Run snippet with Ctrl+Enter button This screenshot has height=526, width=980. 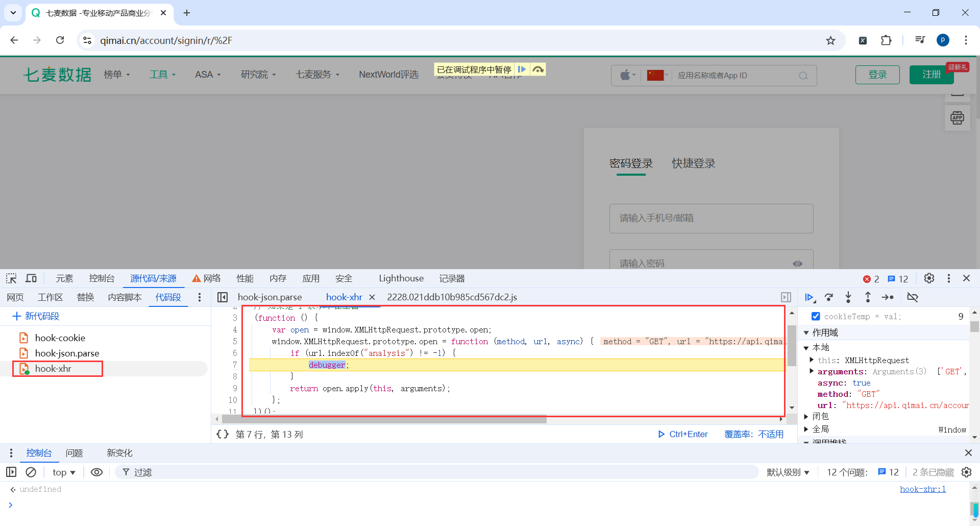[682, 434]
